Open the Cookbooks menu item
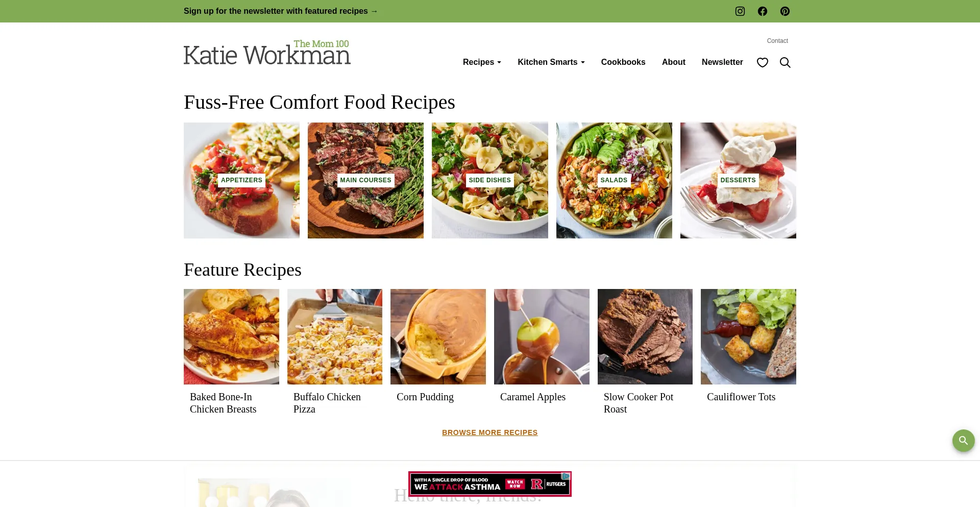 pyautogui.click(x=623, y=62)
